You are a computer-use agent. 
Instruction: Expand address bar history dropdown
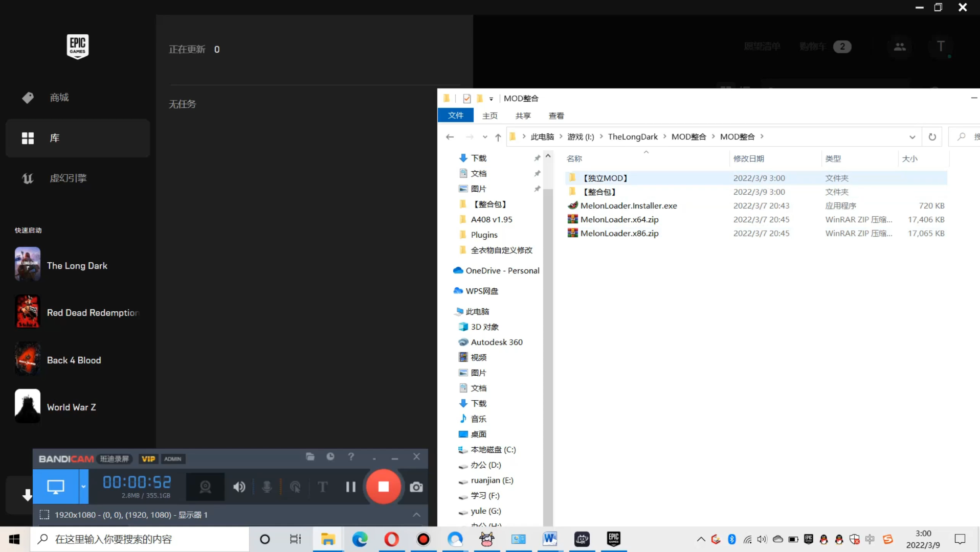click(x=912, y=136)
